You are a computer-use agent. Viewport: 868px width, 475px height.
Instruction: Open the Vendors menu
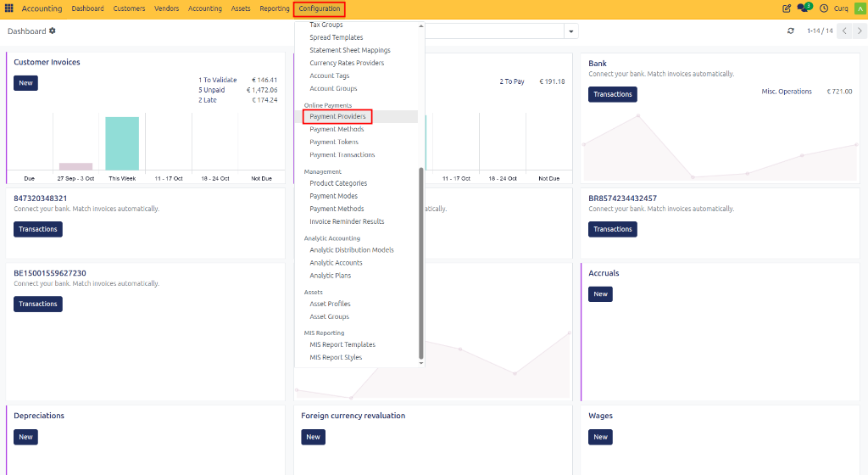(167, 8)
